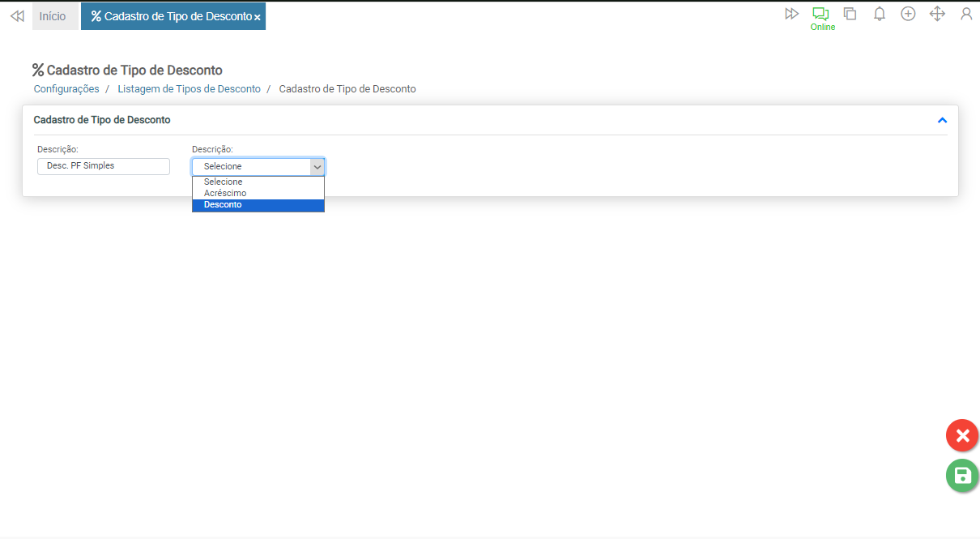
Task: Choose Acréscimo from the dropdown list
Action: [x=225, y=194]
